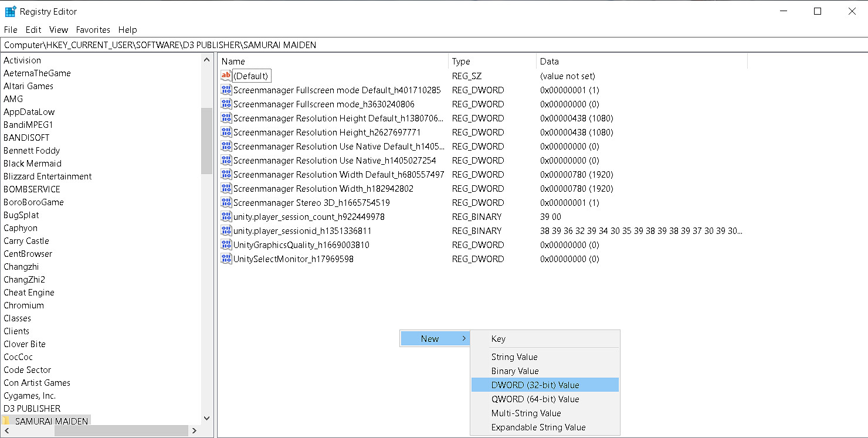Select String Value in the New submenu

tap(514, 356)
